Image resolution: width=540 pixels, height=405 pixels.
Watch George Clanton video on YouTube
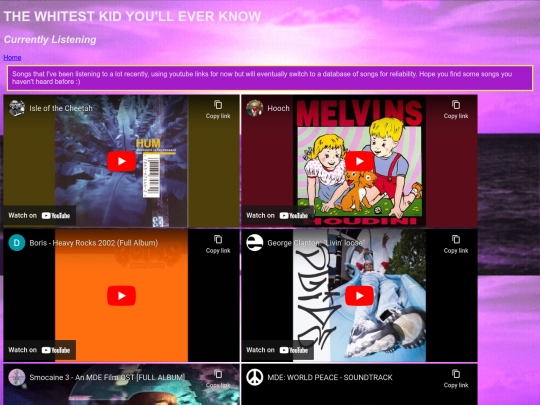coord(277,350)
